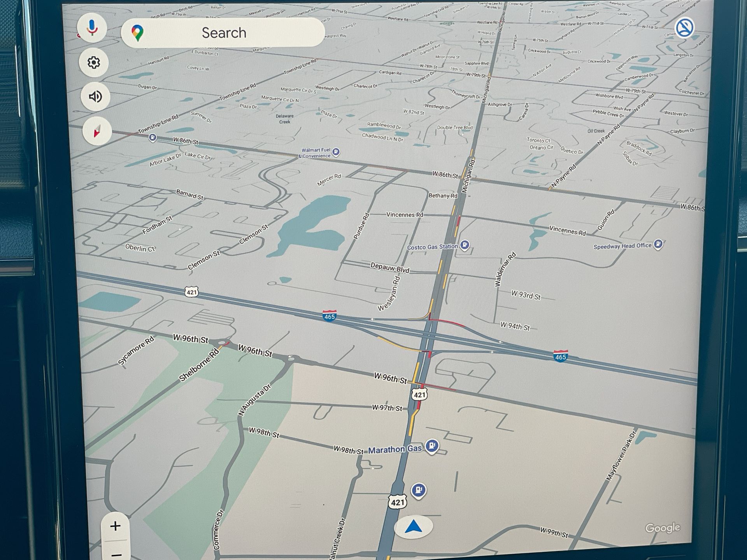
Task: Tap the blue current location arrow
Action: [413, 527]
